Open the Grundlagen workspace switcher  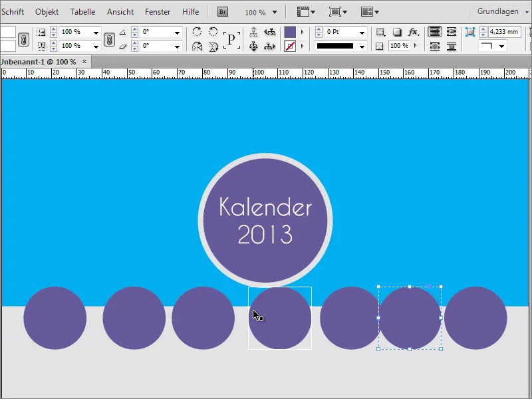pos(503,11)
